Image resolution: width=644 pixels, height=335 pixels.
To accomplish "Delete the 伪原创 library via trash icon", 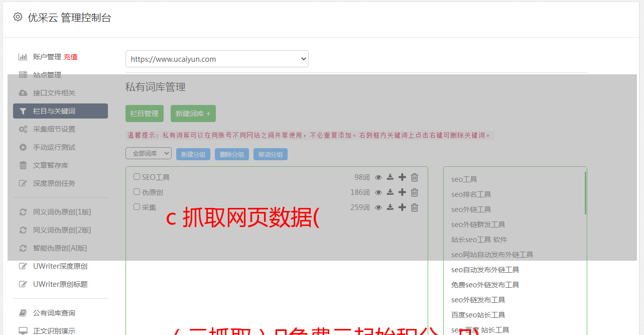I will 415,192.
